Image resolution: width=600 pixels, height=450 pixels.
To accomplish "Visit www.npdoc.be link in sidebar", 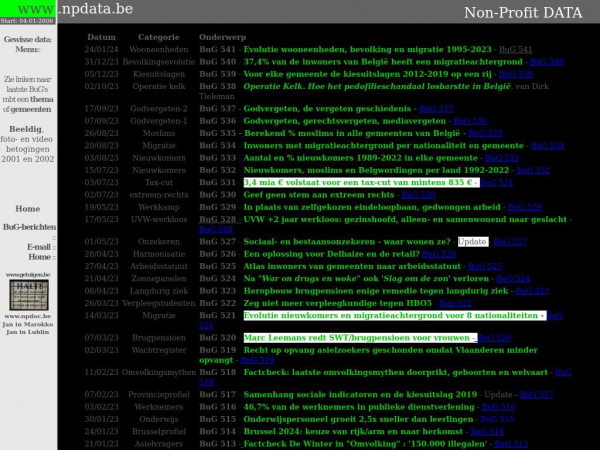I will point(28,316).
